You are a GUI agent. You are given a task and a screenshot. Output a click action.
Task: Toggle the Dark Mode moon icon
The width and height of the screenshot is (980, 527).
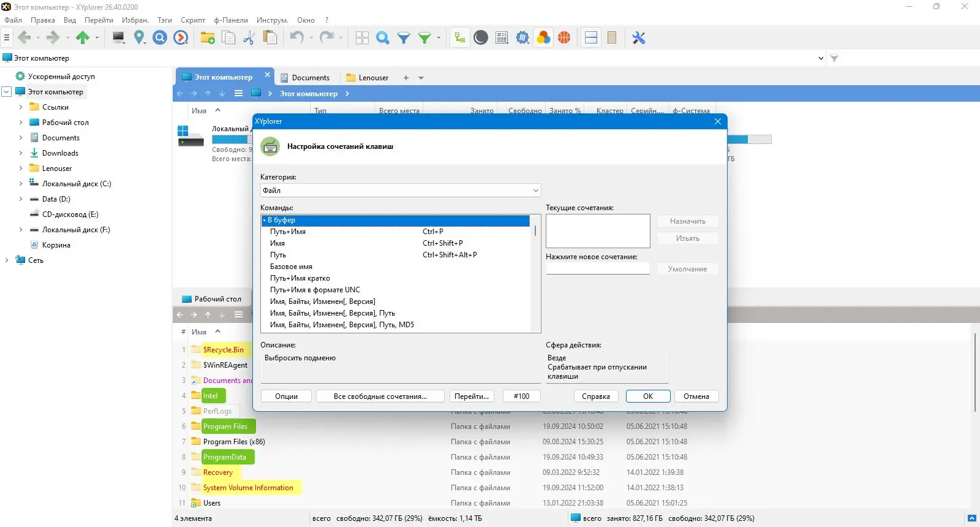click(481, 38)
